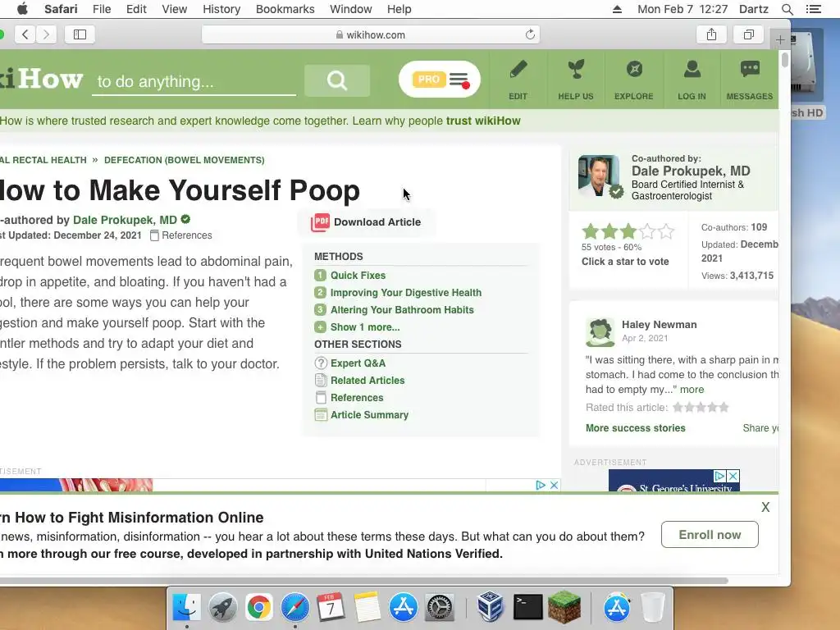Click the 'Enroll now' button
The width and height of the screenshot is (840, 630).
coord(710,535)
